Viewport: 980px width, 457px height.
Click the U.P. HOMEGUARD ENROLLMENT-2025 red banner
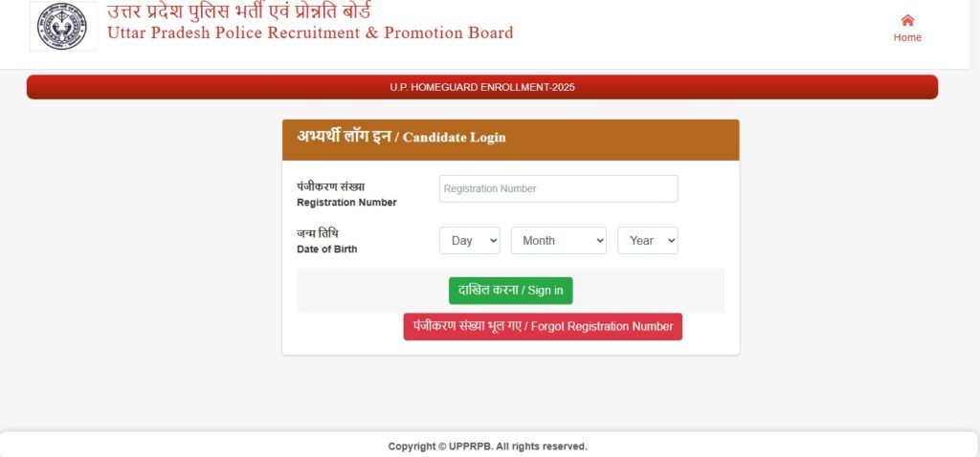pyautogui.click(x=482, y=87)
